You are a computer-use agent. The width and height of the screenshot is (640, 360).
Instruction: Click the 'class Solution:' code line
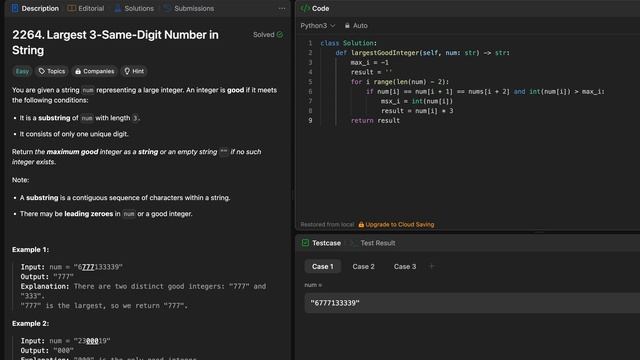point(349,43)
